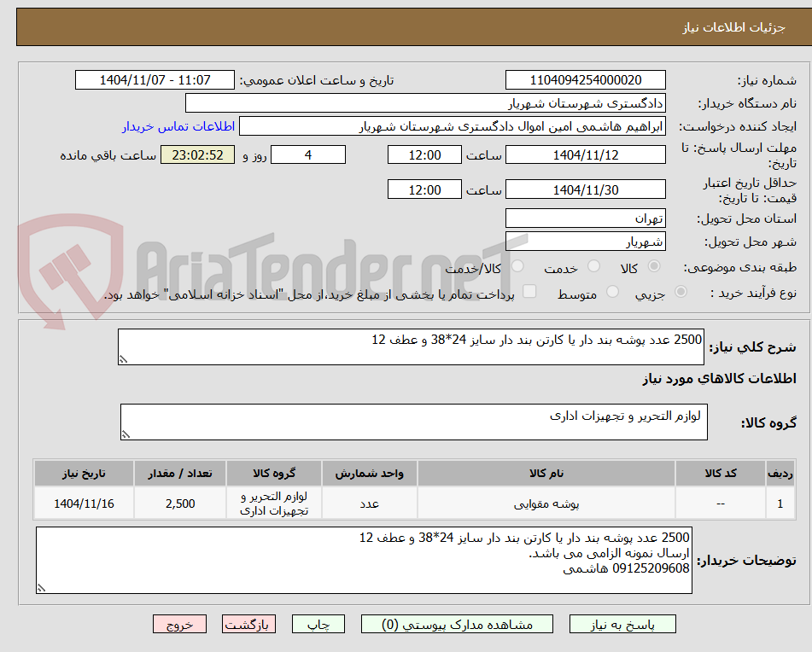The width and height of the screenshot is (812, 652).
Task: Click the لوازم التحریر و تجهیزات اداری table cell
Action: click(x=274, y=504)
